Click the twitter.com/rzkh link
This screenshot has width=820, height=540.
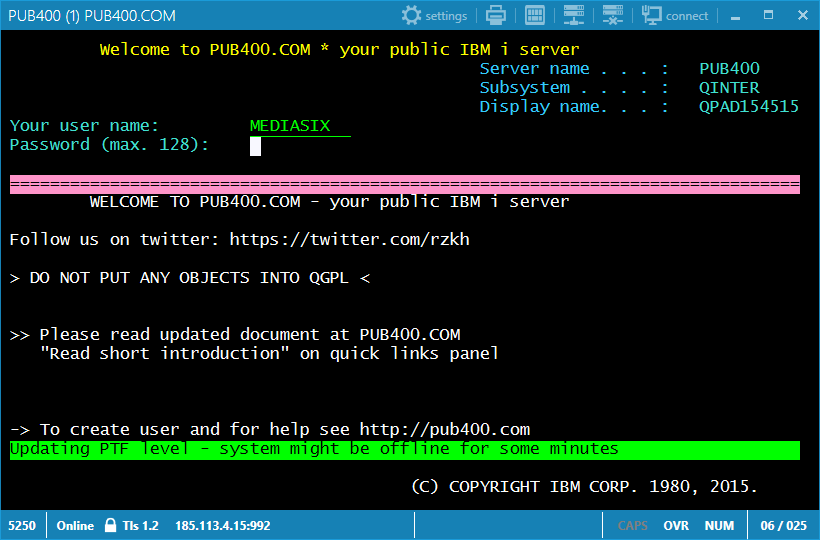coord(349,240)
